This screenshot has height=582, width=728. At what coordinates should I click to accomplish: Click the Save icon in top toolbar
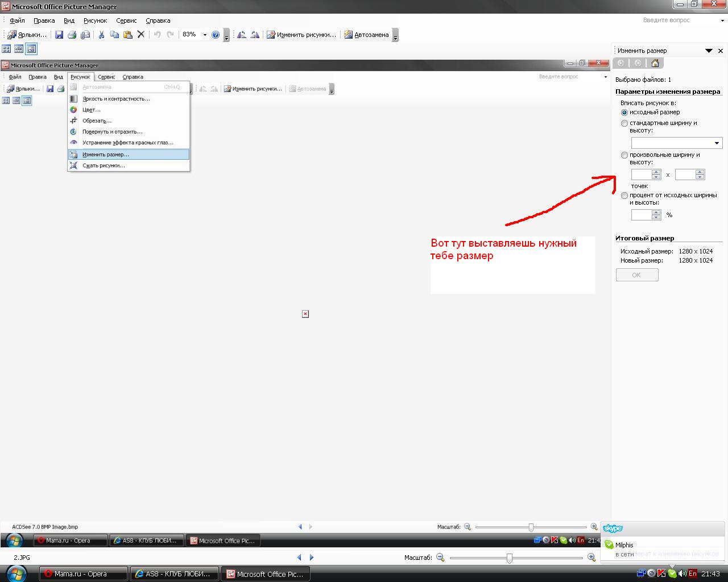coord(59,35)
